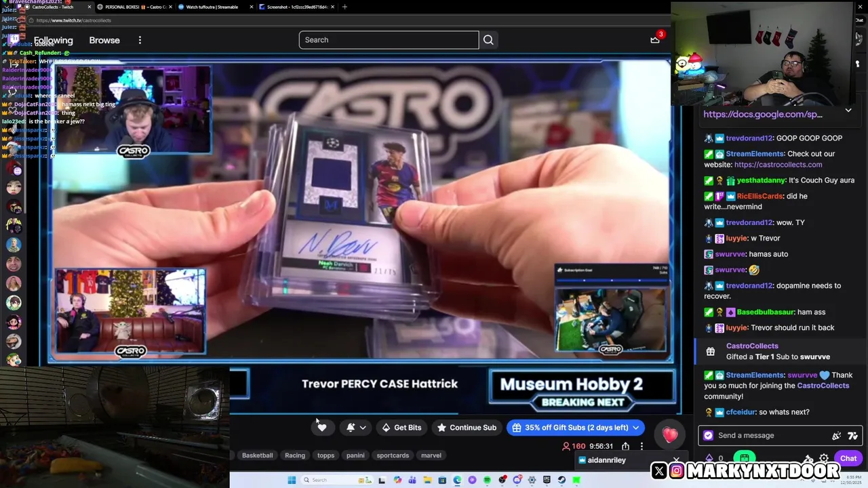This screenshot has height=488, width=868.
Task: Select the topps tag
Action: pos(325,455)
